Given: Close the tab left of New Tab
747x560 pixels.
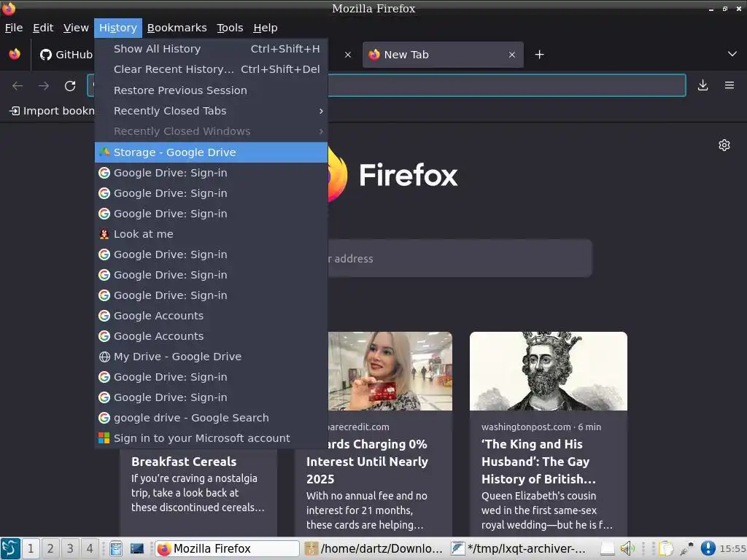Looking at the screenshot, I should pyautogui.click(x=348, y=55).
